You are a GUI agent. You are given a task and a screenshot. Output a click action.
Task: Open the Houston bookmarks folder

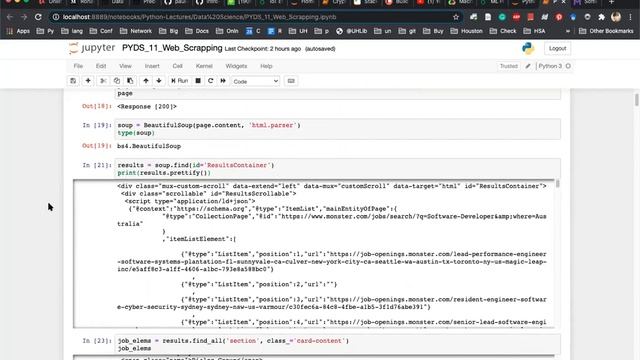tap(467, 31)
